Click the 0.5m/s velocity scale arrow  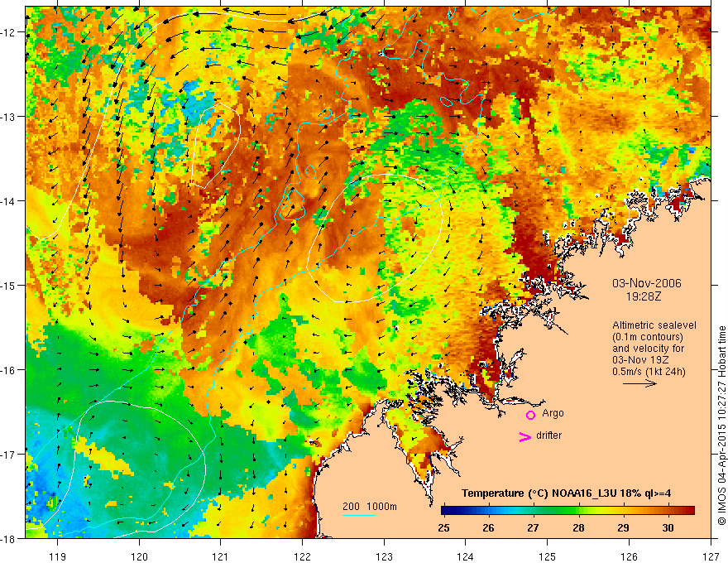639,383
